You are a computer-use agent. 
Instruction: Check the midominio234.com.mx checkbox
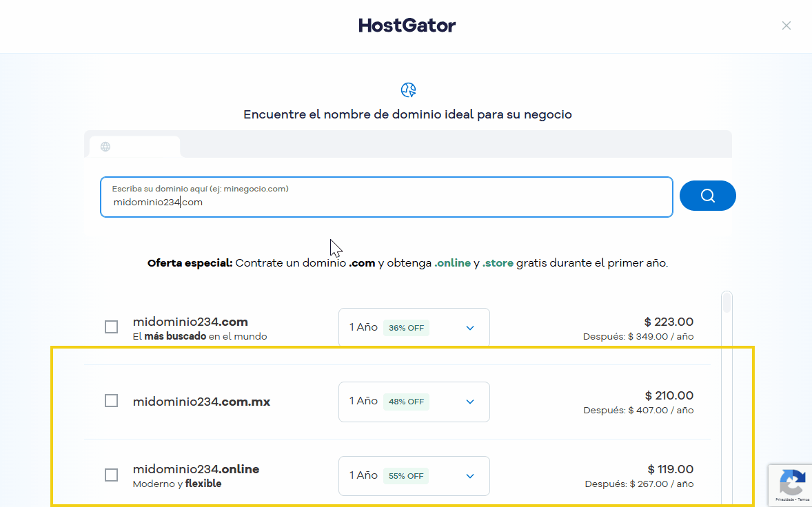(112, 401)
